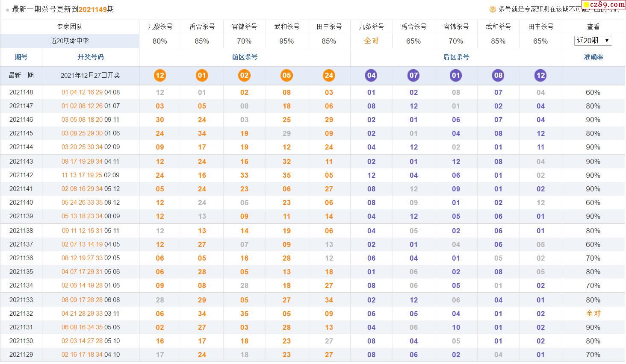Click purple kill number 10 in row 2021131
Viewport: 626px width, 364px height.
click(x=456, y=327)
